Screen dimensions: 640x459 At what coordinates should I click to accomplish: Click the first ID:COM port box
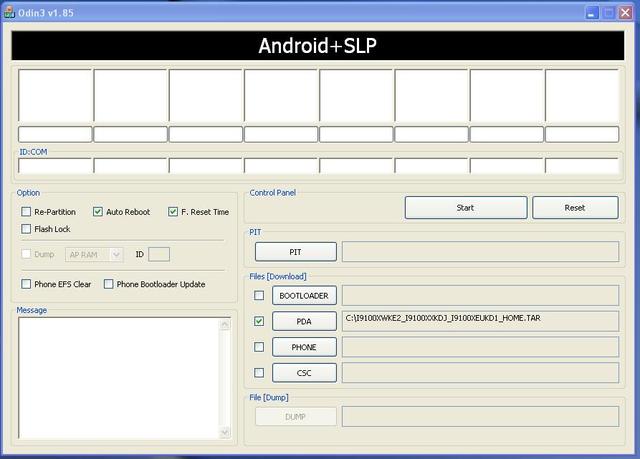(55, 166)
